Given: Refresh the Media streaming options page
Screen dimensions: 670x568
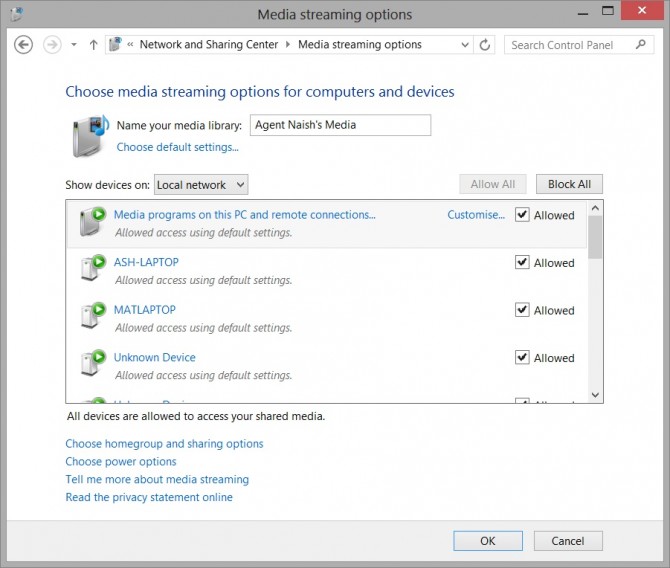Looking at the screenshot, I should (486, 45).
